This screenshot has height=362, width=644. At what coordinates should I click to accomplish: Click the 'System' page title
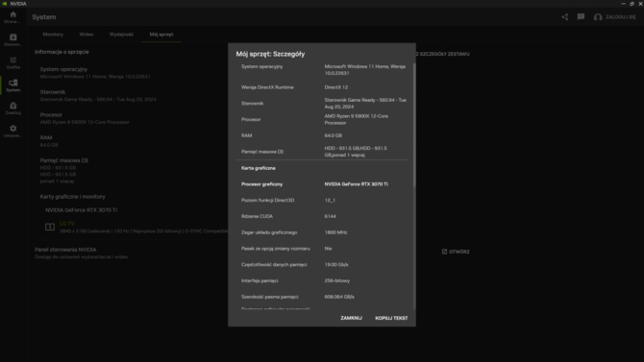click(44, 17)
